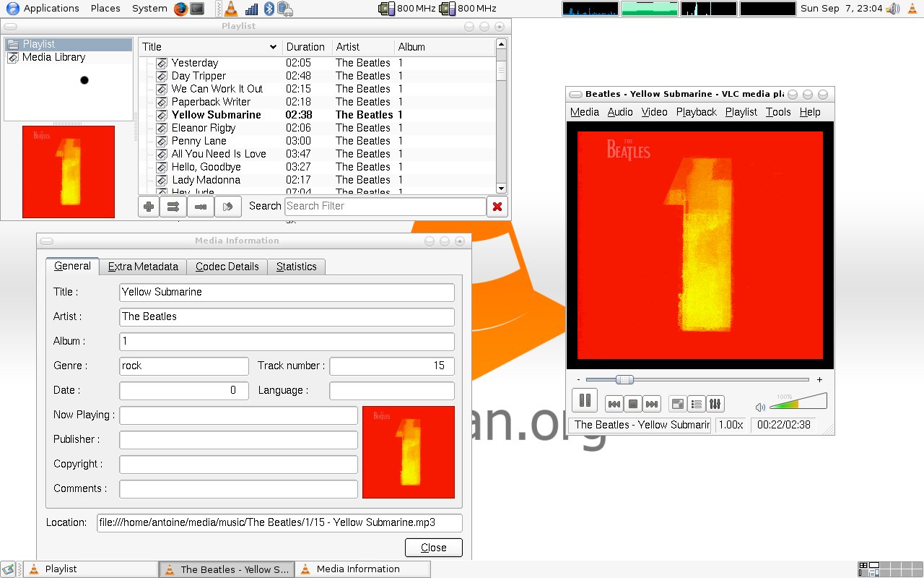Mute audio via speaker icon
This screenshot has height=578, width=924.
[760, 407]
